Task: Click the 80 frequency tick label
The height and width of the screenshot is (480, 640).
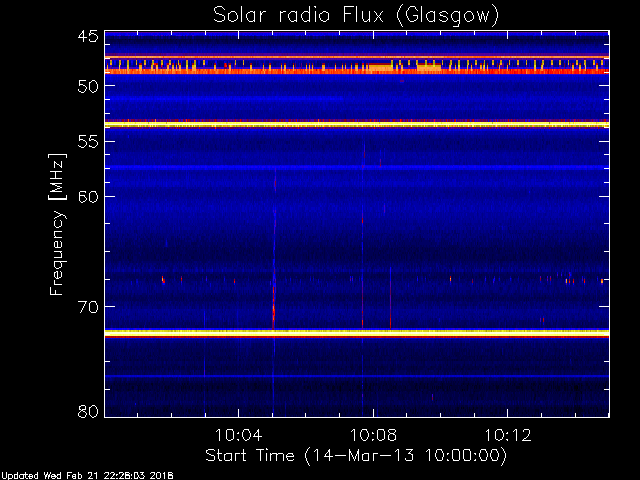Action: pyautogui.click(x=88, y=411)
